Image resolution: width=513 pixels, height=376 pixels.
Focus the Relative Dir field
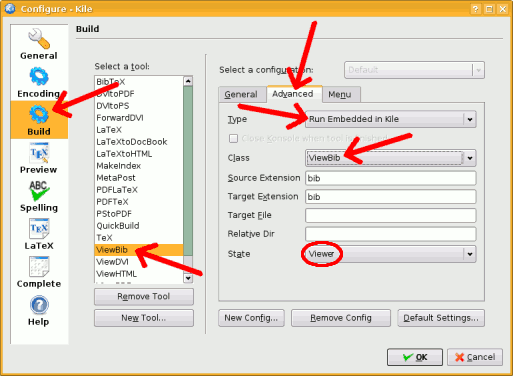(390, 234)
